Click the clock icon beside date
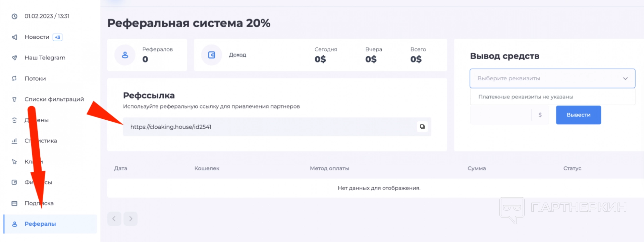 click(x=14, y=16)
